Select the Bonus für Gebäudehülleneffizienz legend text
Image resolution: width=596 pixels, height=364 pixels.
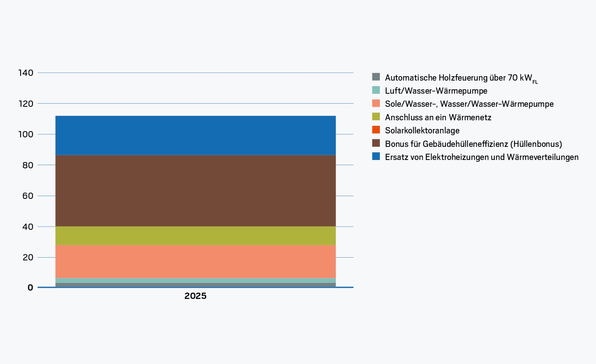click(x=473, y=144)
